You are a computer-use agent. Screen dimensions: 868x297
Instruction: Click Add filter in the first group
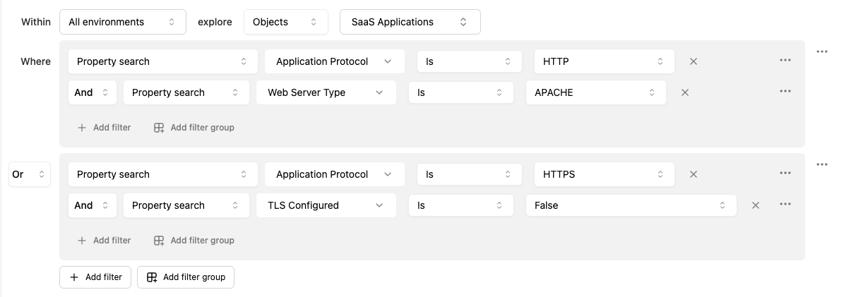click(104, 128)
